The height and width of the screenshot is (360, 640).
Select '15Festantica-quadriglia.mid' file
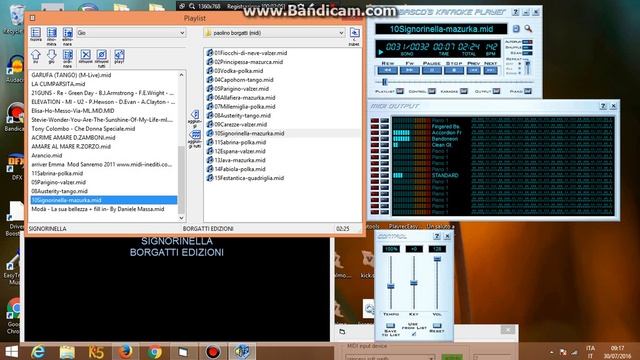tap(245, 178)
